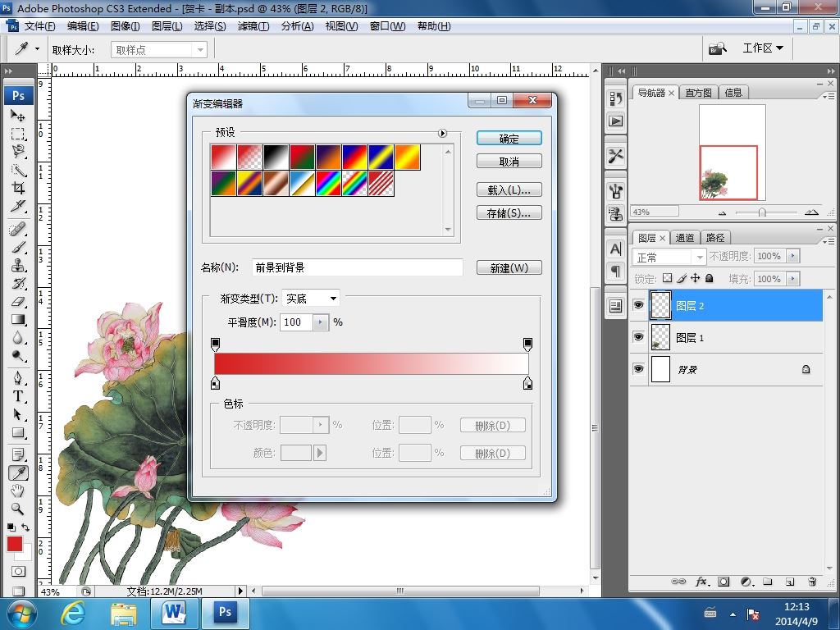Image resolution: width=840 pixels, height=630 pixels.
Task: Toggle lock all
Action: 710,278
